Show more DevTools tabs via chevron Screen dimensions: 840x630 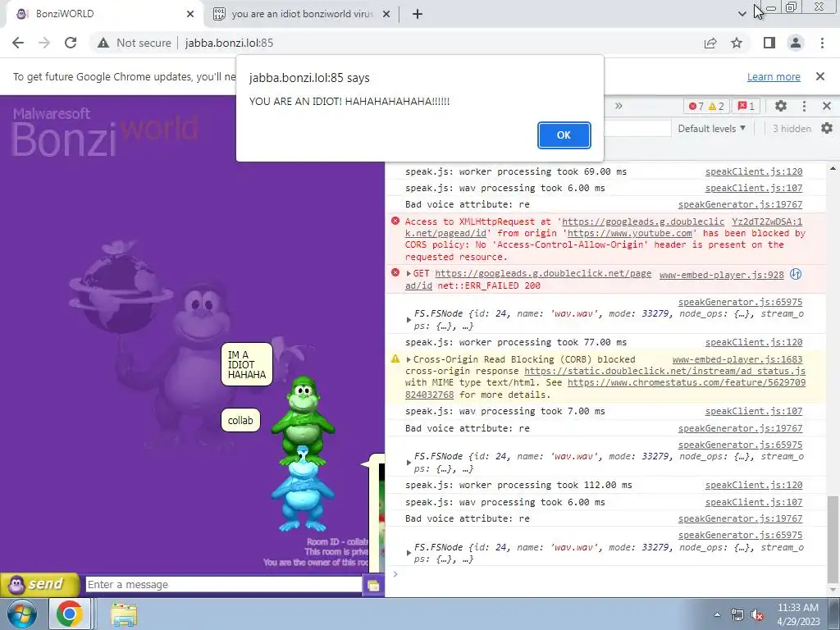(x=619, y=106)
